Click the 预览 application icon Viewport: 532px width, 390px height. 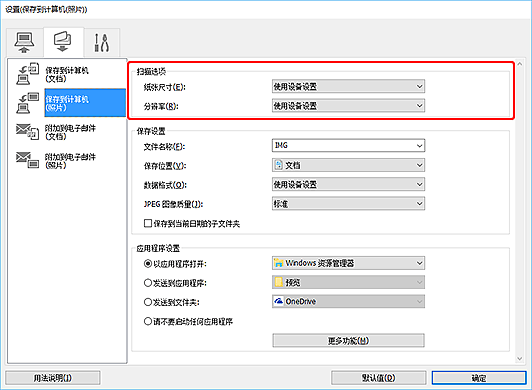click(x=279, y=282)
